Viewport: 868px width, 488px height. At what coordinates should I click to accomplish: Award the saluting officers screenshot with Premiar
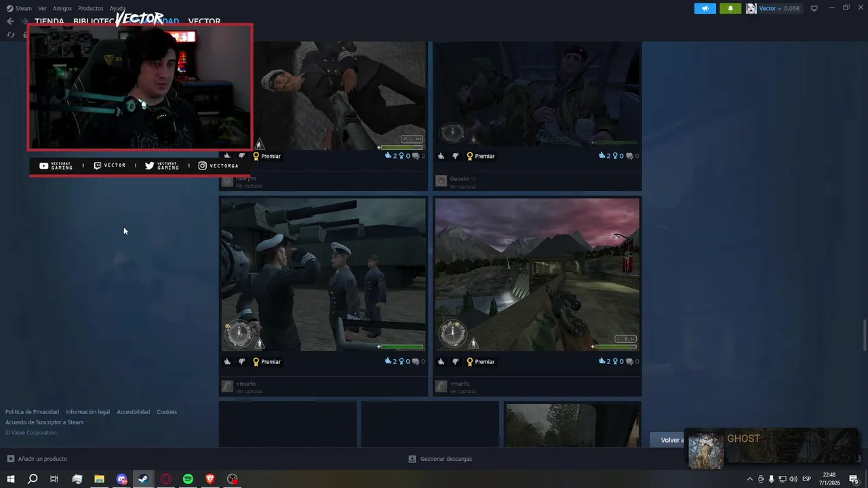[267, 361]
